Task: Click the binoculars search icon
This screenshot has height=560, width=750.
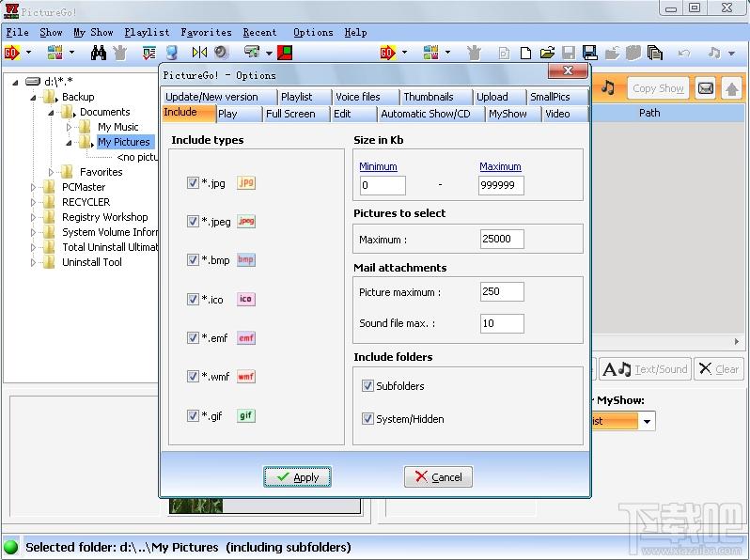Action: tap(99, 53)
